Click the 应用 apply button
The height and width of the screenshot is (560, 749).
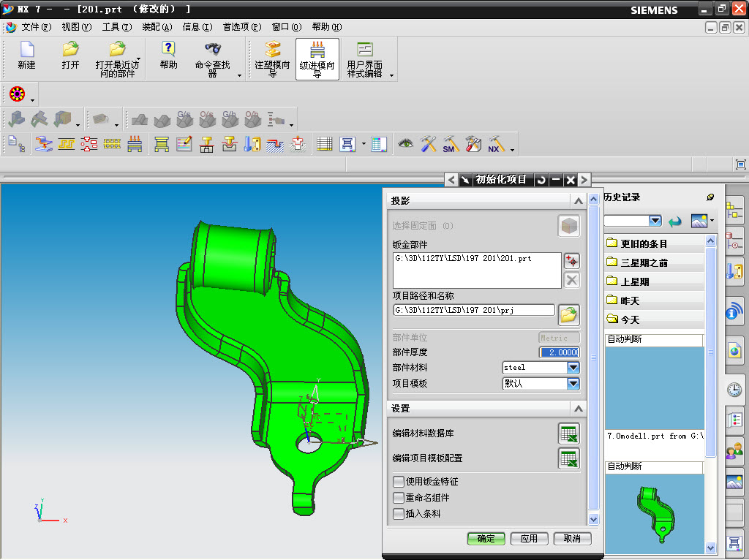[x=529, y=539]
